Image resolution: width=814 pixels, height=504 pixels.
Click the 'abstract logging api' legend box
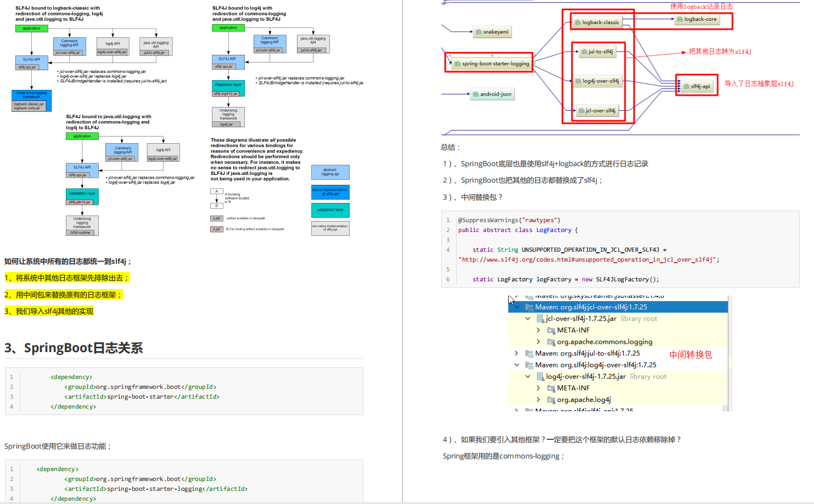(x=330, y=172)
